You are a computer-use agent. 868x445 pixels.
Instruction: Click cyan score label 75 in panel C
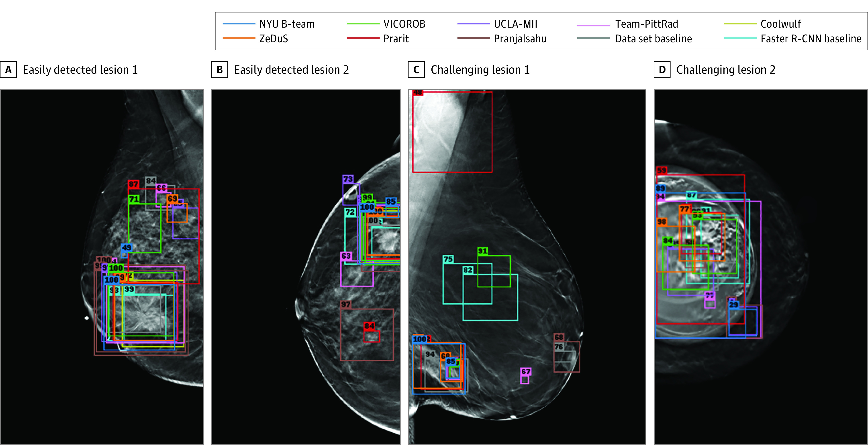click(x=448, y=259)
